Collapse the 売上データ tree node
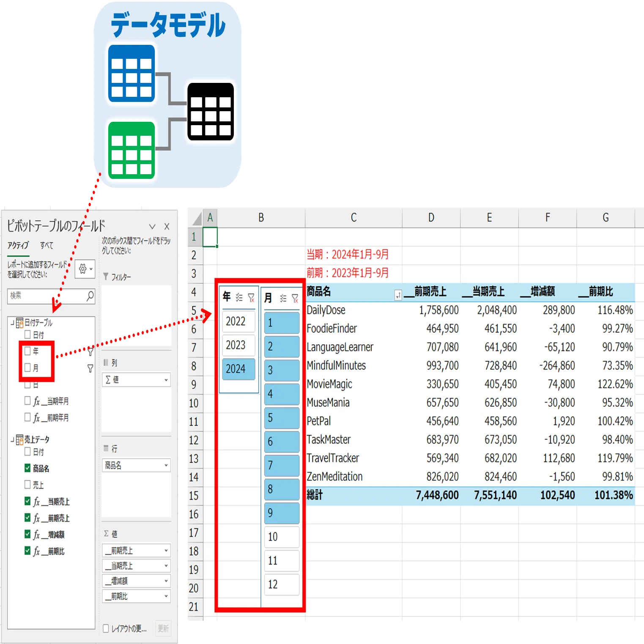 tap(12, 440)
